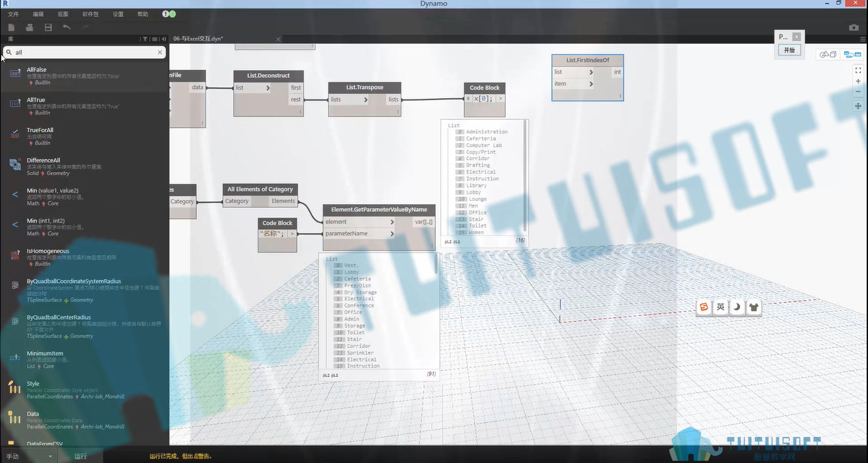Select the 06-与Excel交互.dyn tab

198,39
